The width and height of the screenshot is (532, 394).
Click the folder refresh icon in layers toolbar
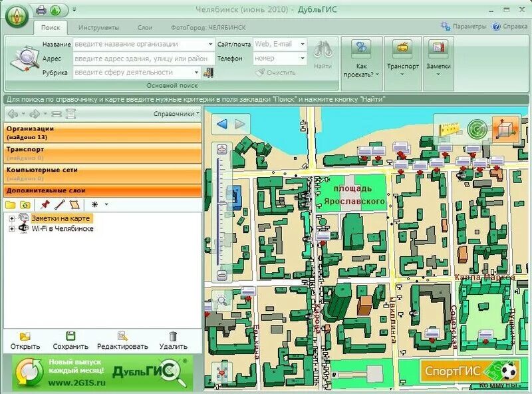25,205
